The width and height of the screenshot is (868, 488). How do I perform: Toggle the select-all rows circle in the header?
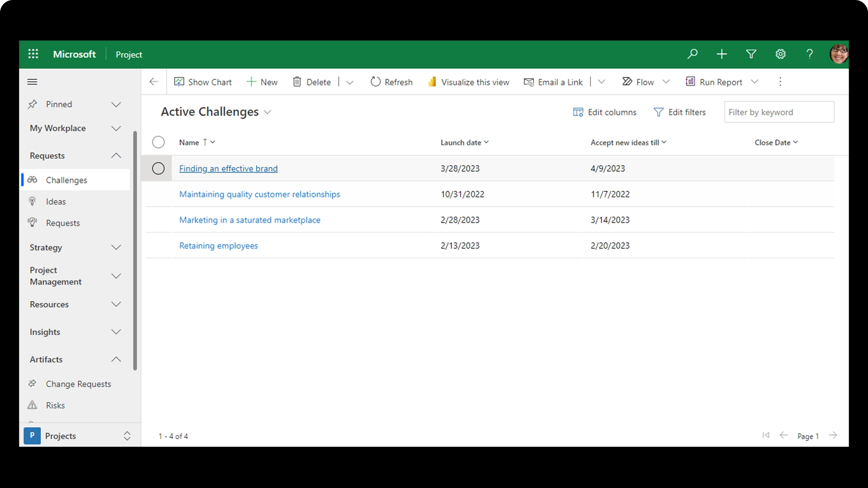[158, 142]
